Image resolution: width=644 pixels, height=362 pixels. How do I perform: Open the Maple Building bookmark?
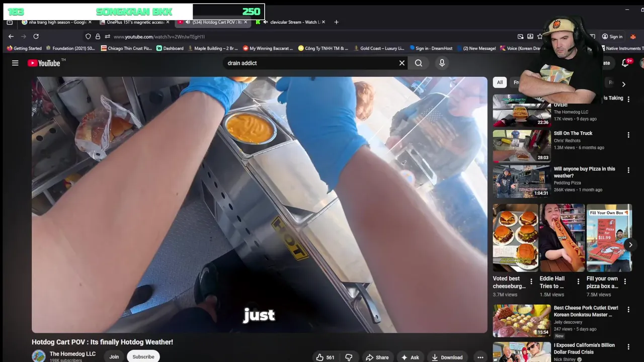[213, 48]
